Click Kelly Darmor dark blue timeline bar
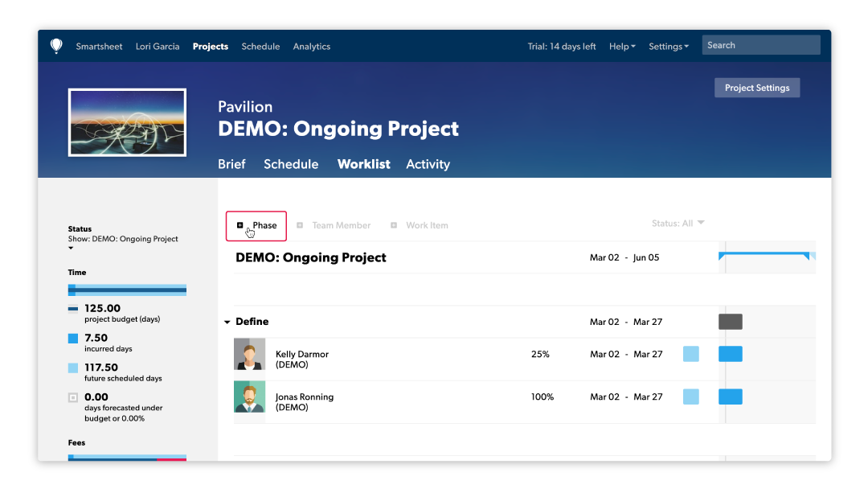The image size is (868, 489). pos(730,354)
